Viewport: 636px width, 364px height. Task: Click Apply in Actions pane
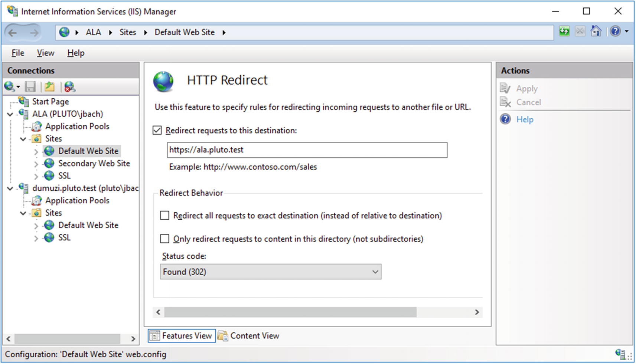click(x=527, y=88)
